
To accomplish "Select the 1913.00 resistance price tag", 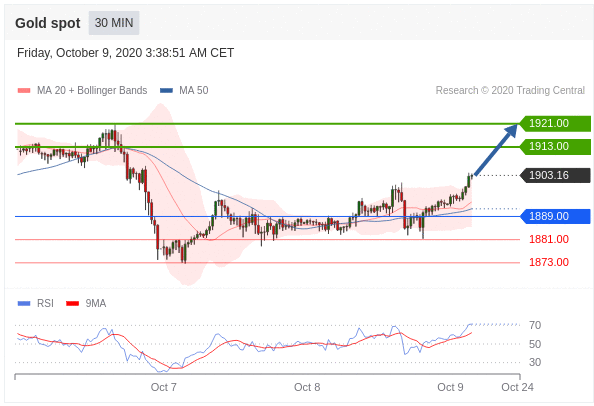I will coord(555,147).
